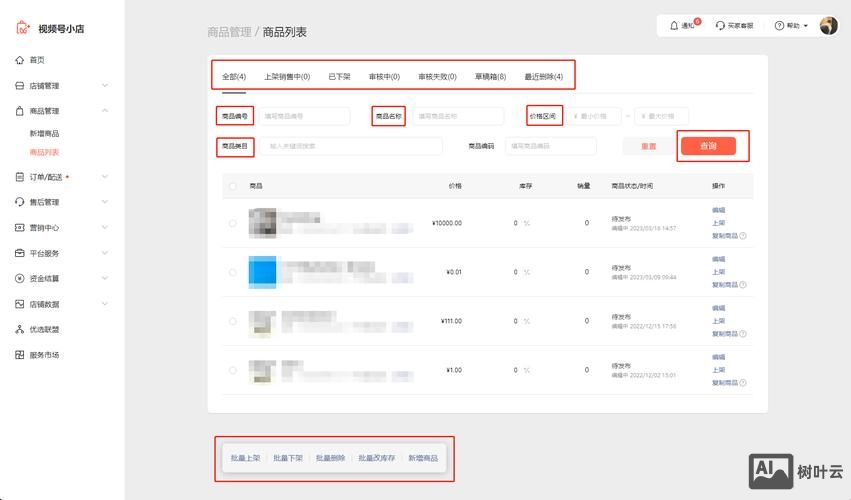Collapse the 商品管理 sidebar menu chevron
The width and height of the screenshot is (851, 500).
[105, 111]
